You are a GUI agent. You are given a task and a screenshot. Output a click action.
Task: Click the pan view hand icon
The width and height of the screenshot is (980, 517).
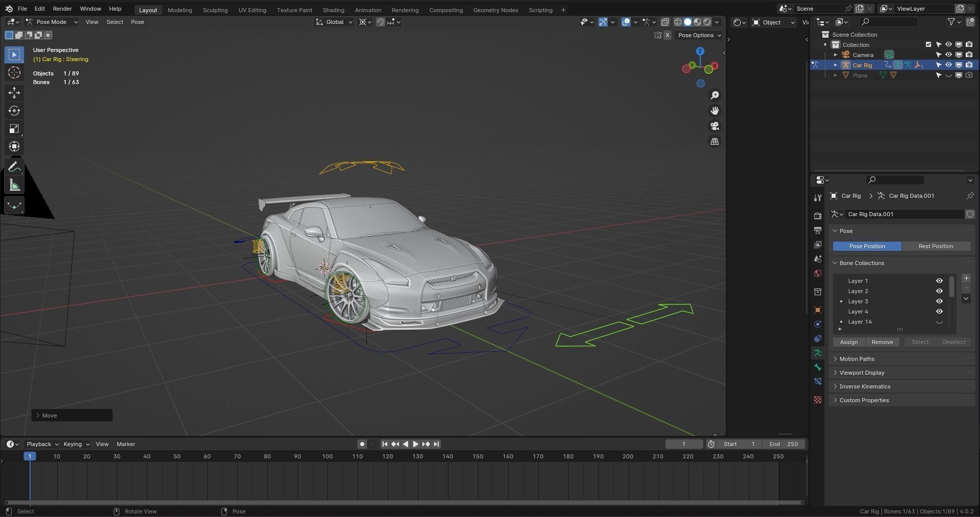pyautogui.click(x=715, y=111)
